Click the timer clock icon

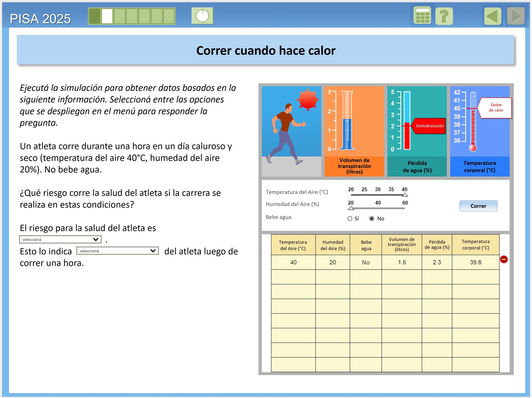(x=202, y=16)
